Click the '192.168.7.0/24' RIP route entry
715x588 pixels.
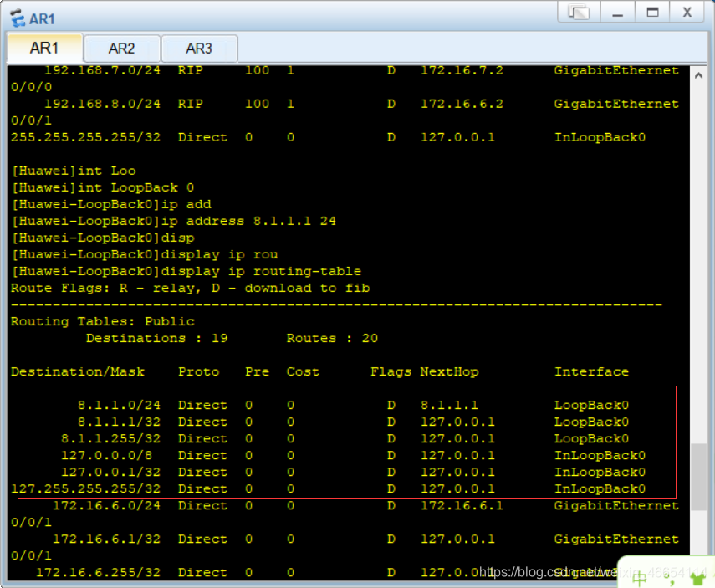pos(103,71)
